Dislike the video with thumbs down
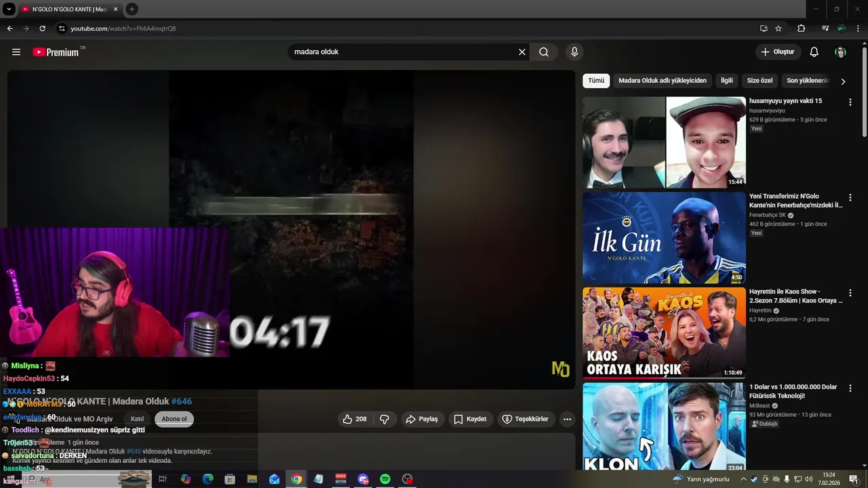 [x=384, y=419]
